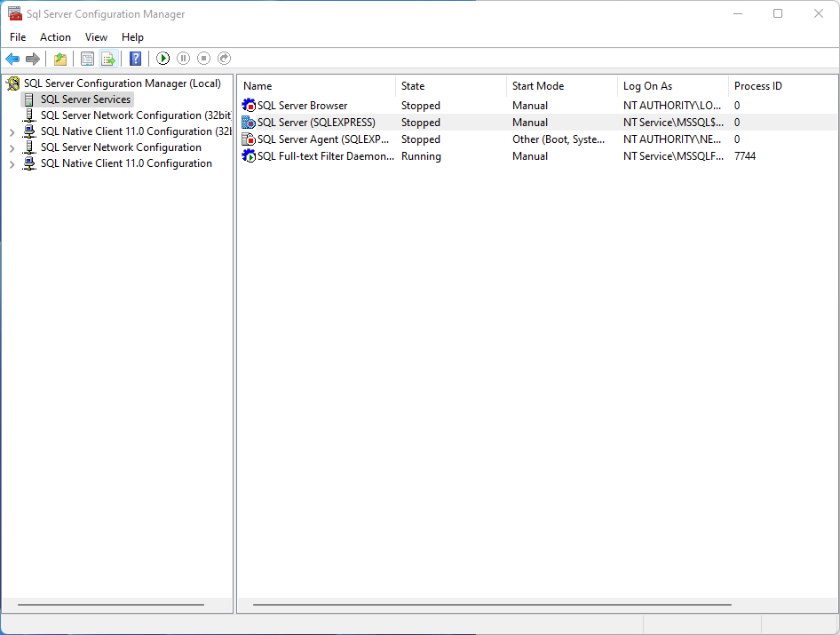Click the SQL Server Agent service icon
This screenshot has width=840, height=635.
coord(249,139)
